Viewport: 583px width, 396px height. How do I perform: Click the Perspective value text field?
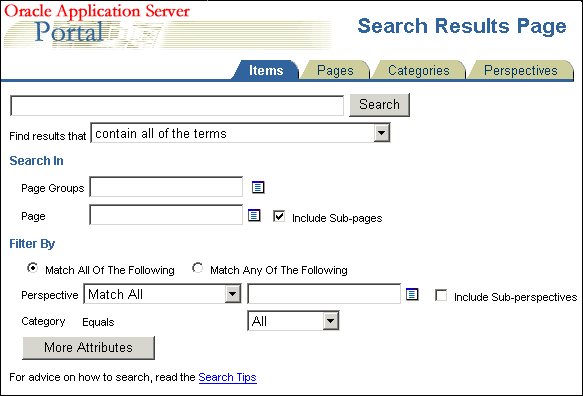pos(324,294)
